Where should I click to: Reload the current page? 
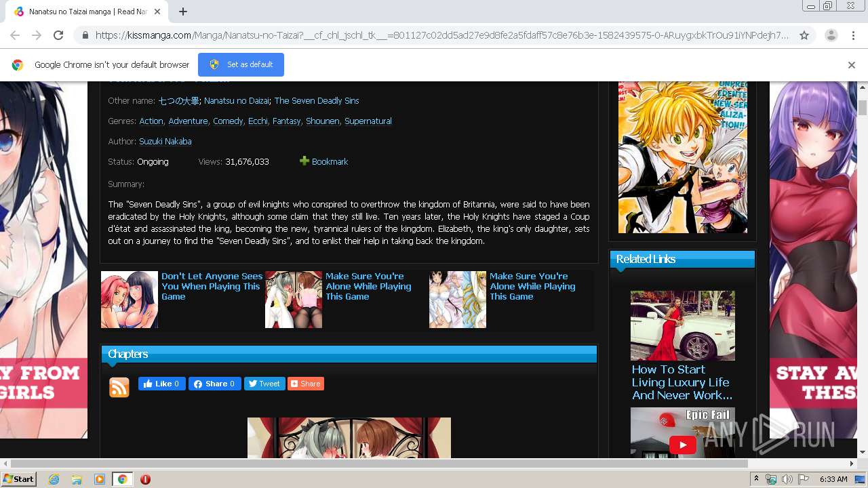pos(58,35)
